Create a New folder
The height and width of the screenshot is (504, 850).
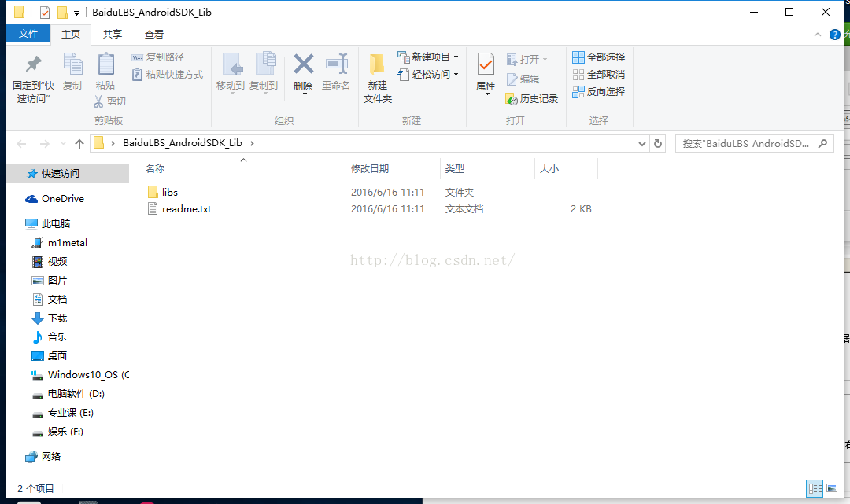coord(377,79)
